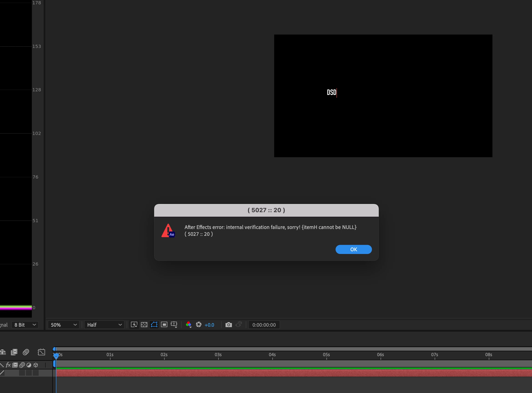Toggle mask and shape path visibility
This screenshot has width=532, height=393.
[154, 325]
